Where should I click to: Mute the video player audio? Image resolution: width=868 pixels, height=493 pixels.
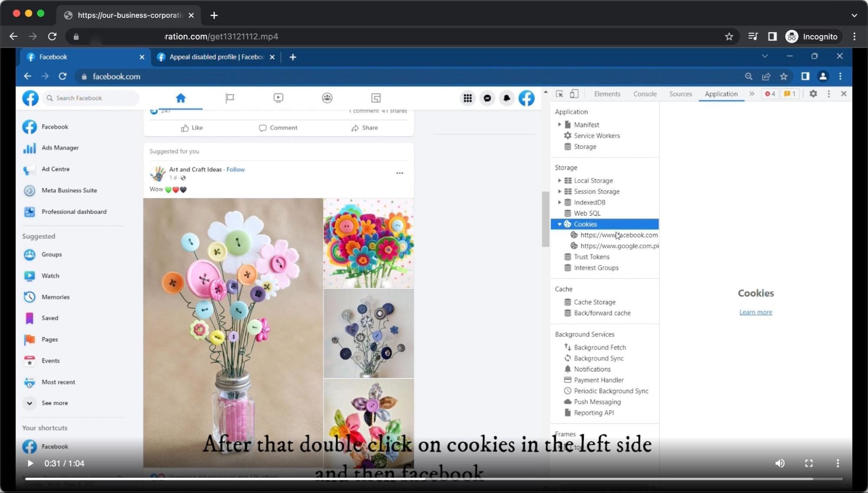[x=780, y=463]
